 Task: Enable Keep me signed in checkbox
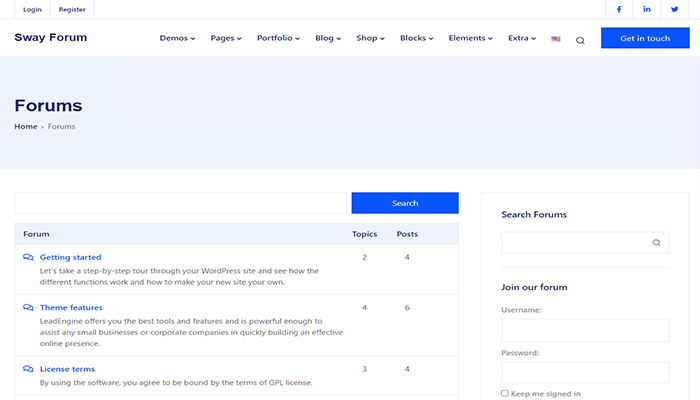[x=505, y=393]
